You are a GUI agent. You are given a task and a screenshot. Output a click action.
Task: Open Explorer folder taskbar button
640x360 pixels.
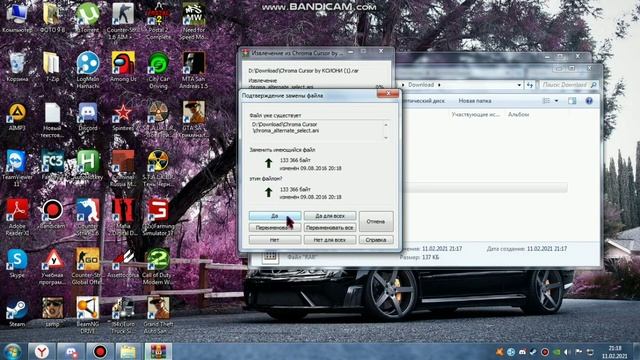pyautogui.click(x=129, y=351)
